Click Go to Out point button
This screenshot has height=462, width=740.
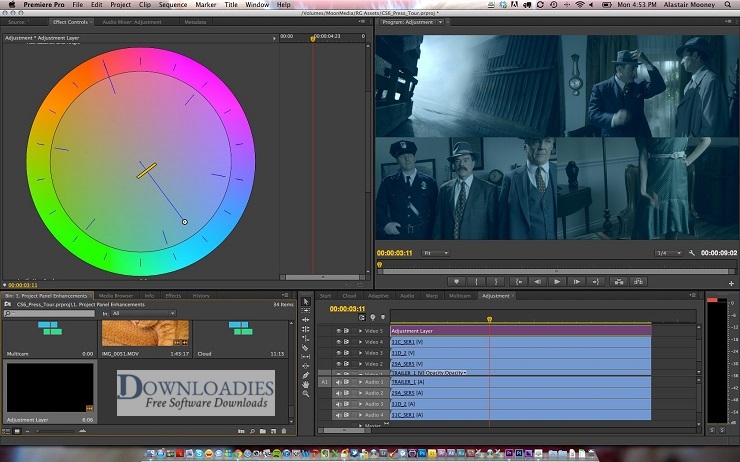click(x=596, y=282)
